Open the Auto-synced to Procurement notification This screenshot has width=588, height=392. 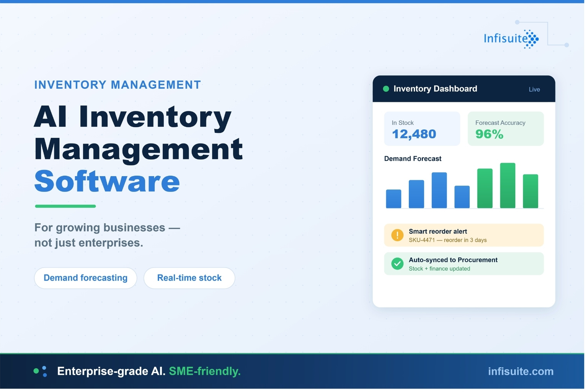(x=464, y=263)
